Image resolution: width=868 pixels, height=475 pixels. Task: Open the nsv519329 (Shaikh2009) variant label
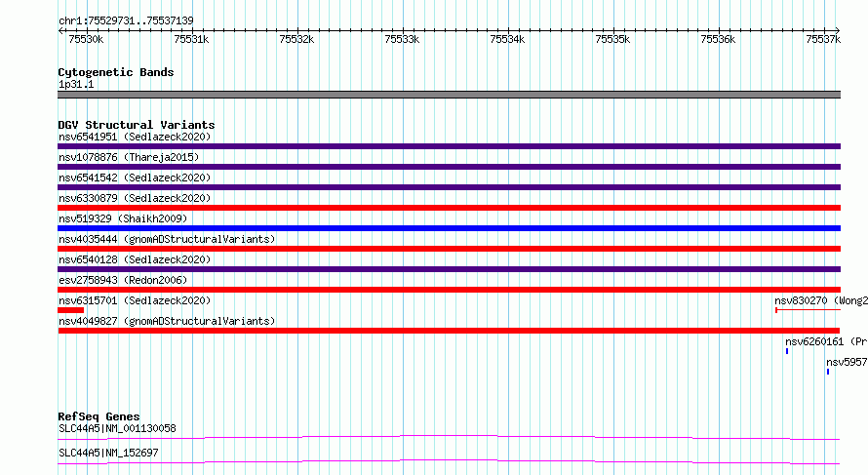[123, 218]
